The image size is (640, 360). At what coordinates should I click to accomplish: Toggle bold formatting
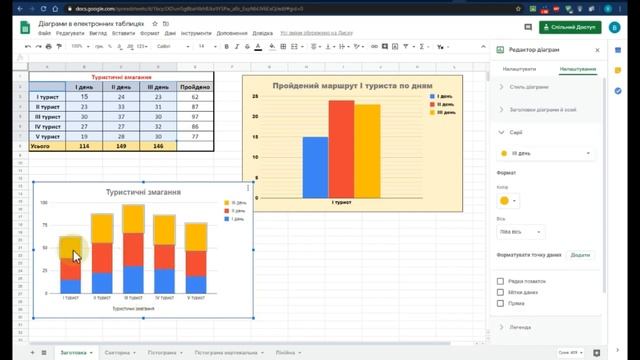pyautogui.click(x=227, y=47)
